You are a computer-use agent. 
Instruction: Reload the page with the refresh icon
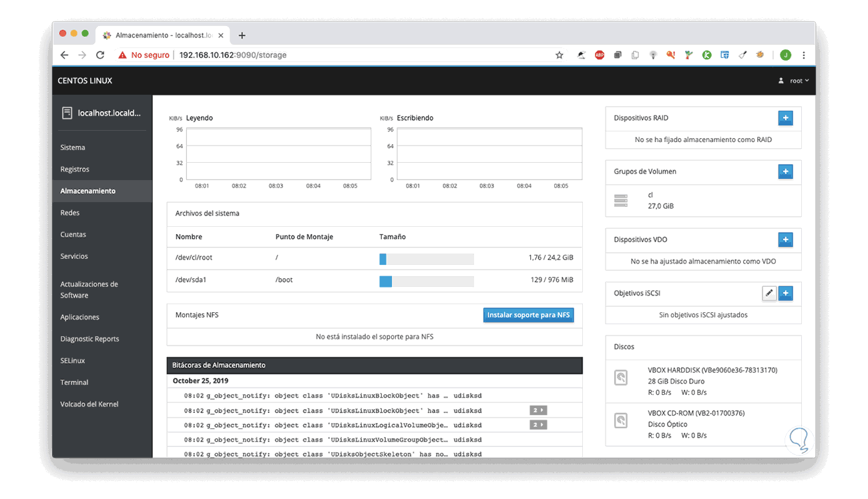click(99, 55)
